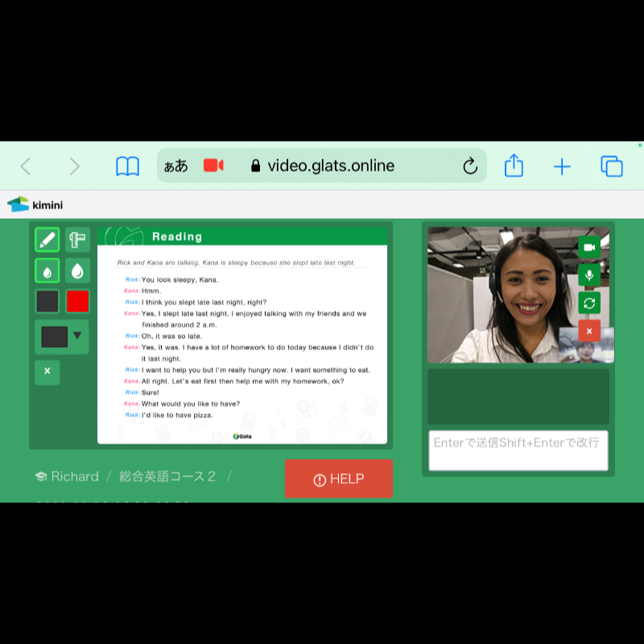The image size is (644, 644).
Task: Pick the red color swatch
Action: (77, 302)
